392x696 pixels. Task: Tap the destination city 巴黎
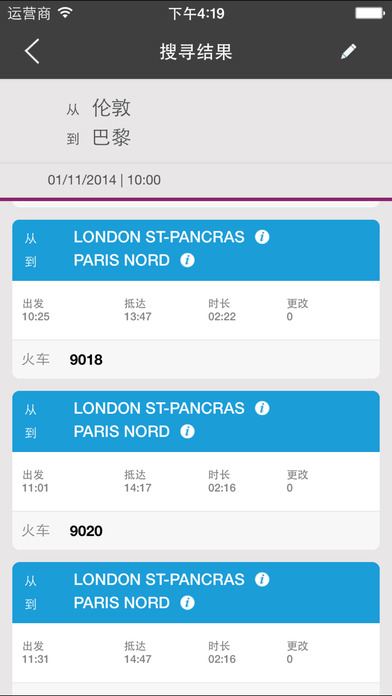[x=111, y=138]
